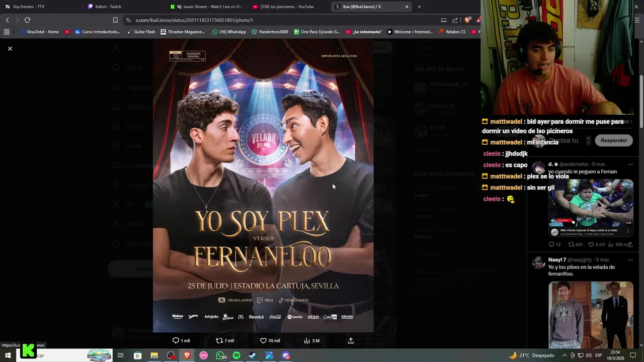644x362 pixels.
Task: Open more options on Naay!7's reply
Action: [x=630, y=260]
